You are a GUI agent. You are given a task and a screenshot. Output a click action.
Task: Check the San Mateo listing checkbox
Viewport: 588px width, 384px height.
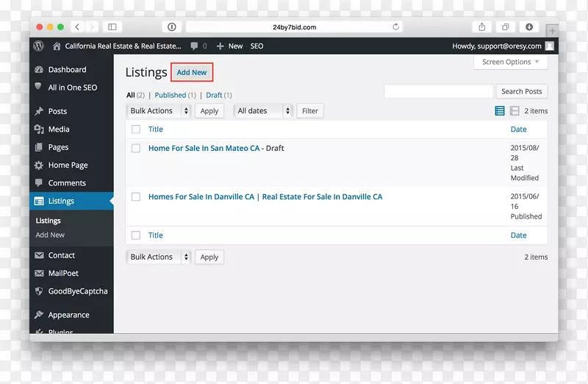click(x=136, y=149)
